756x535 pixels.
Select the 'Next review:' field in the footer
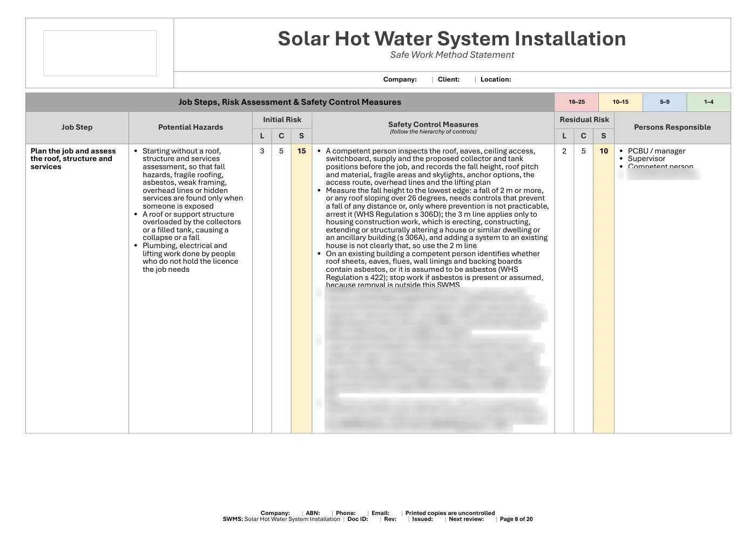(467, 519)
